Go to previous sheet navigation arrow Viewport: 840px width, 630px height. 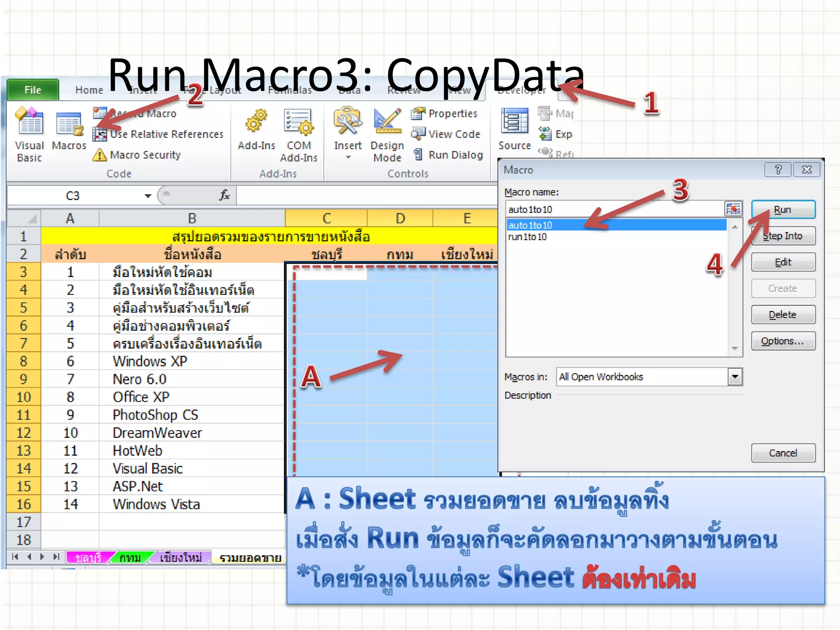tap(29, 557)
